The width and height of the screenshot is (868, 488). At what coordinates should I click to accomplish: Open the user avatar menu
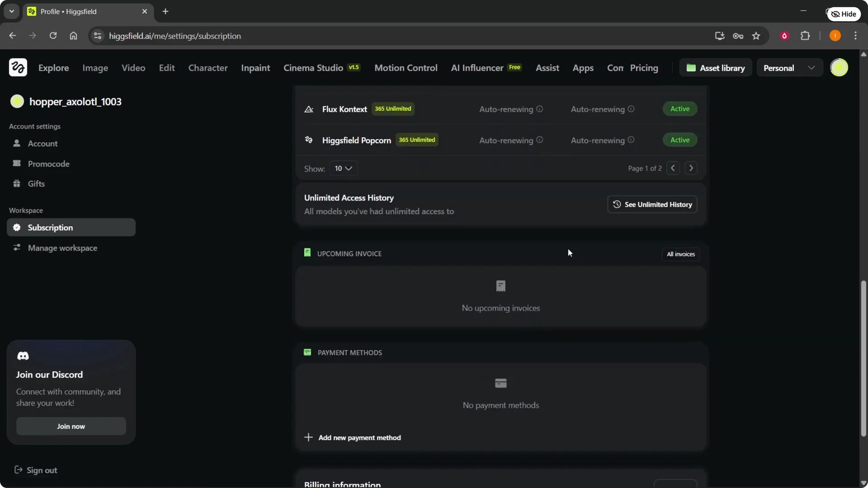pos(840,67)
